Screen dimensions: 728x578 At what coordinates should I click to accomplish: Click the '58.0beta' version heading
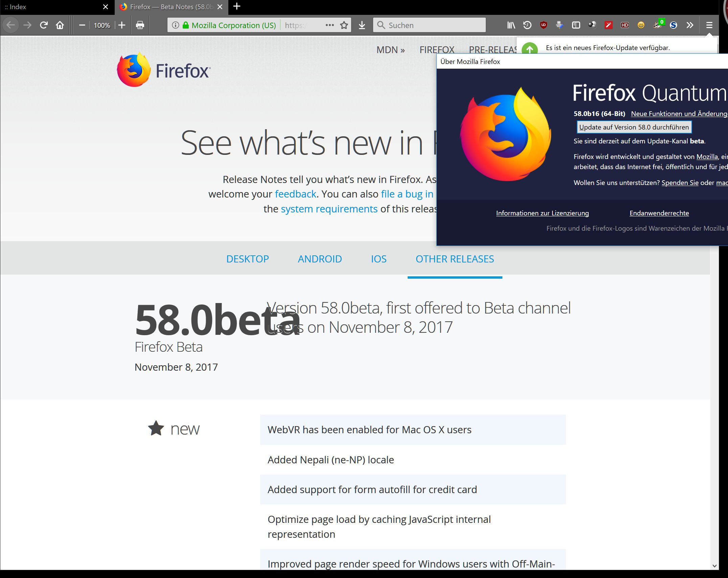(217, 320)
